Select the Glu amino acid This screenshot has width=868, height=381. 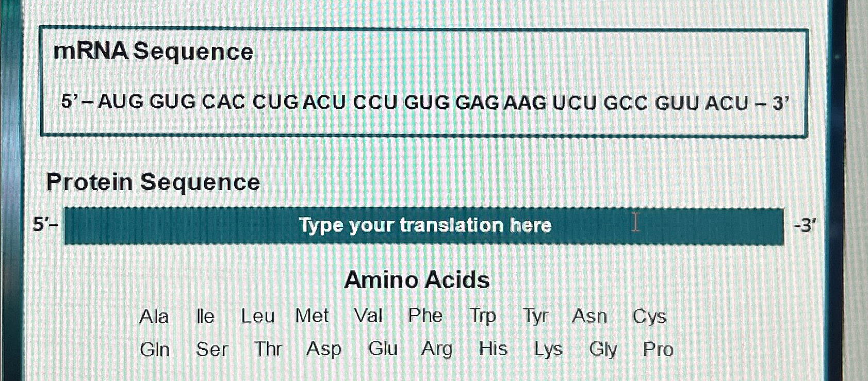[383, 349]
